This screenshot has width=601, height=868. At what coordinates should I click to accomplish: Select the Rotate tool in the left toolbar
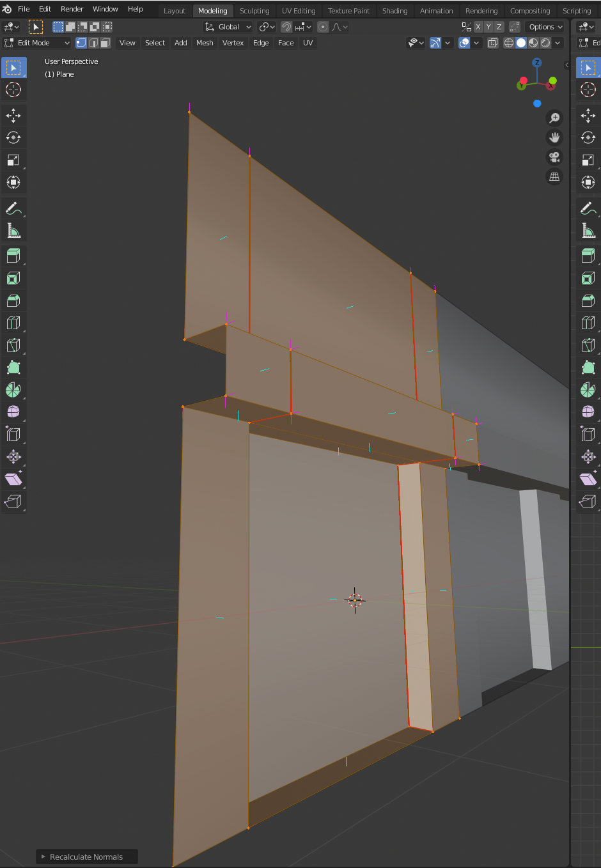[x=13, y=137]
